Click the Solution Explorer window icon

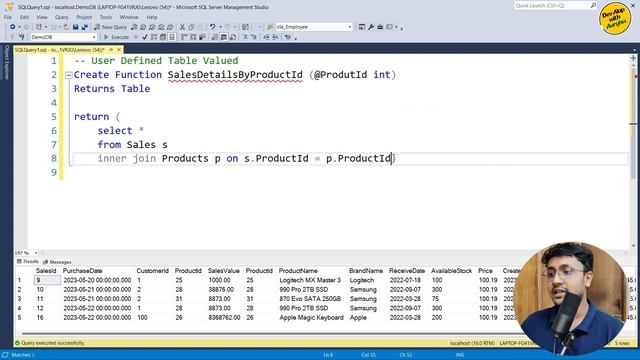coord(362,27)
